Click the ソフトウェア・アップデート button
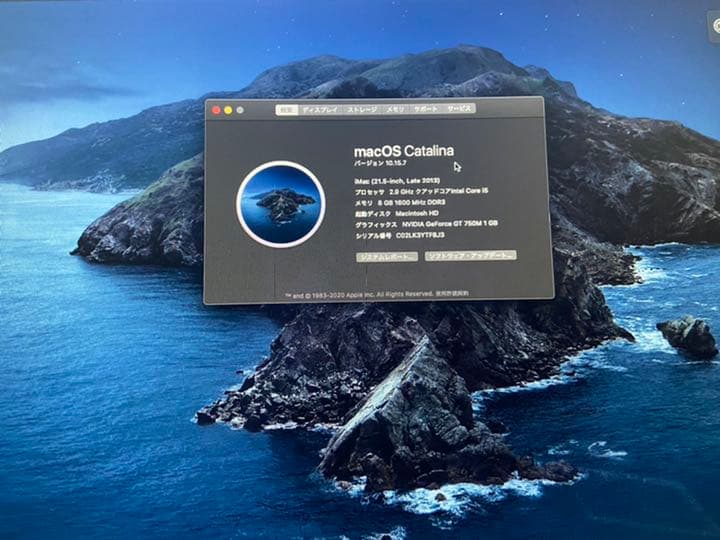This screenshot has height=540, width=720. 471,255
